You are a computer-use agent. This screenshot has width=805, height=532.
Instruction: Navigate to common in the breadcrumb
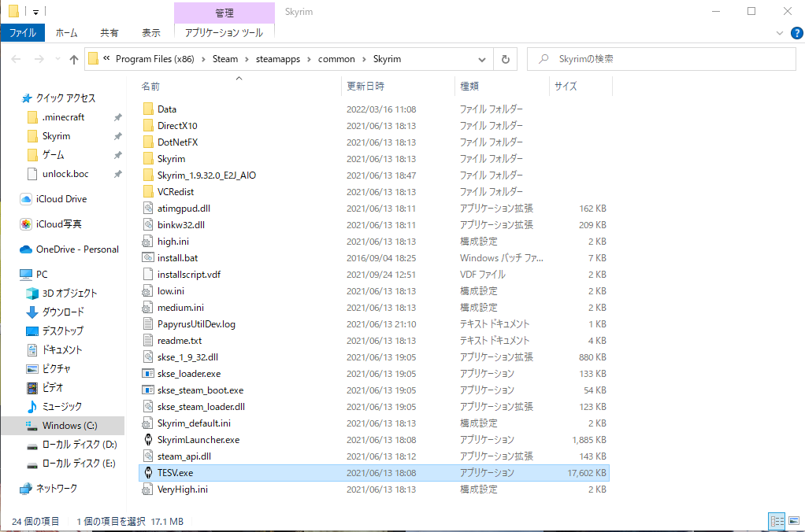pyautogui.click(x=336, y=59)
